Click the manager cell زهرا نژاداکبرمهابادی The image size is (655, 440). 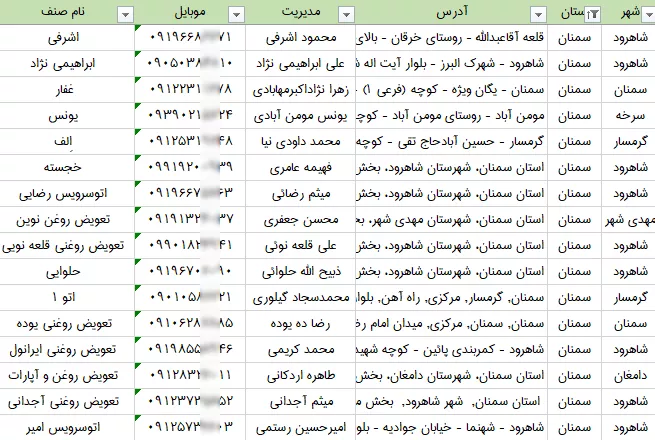click(300, 90)
